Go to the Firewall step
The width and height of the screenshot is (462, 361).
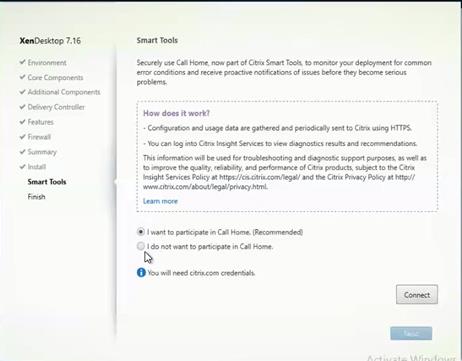39,137
